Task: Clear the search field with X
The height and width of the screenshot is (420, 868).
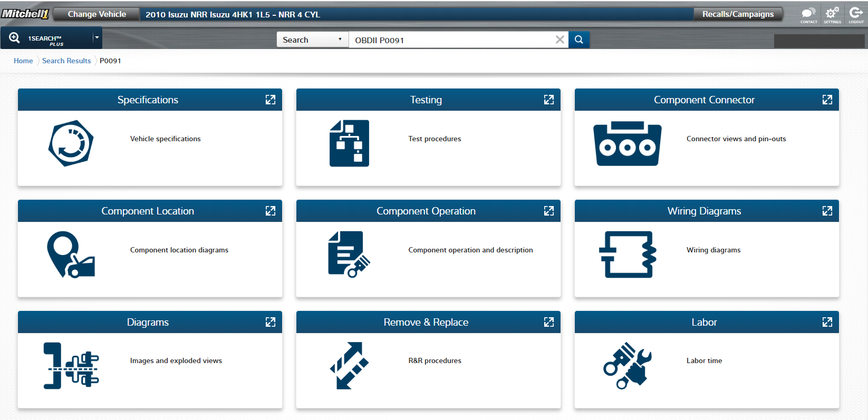Action: click(560, 40)
